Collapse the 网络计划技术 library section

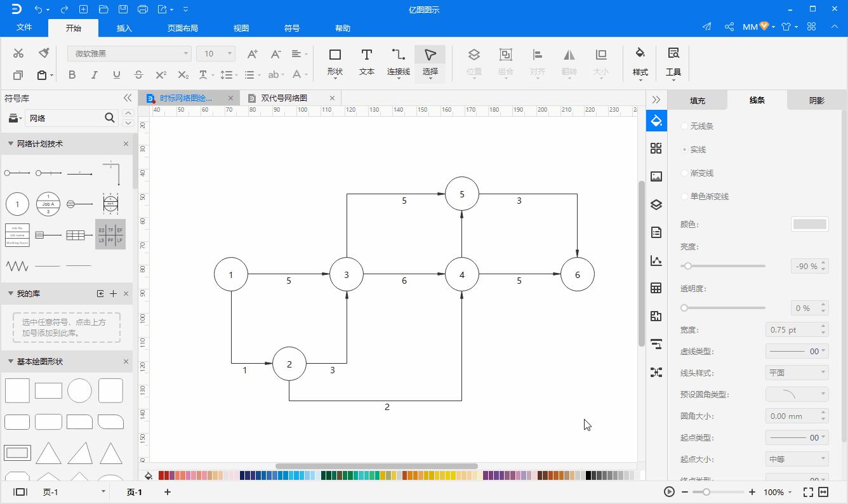pos(10,143)
